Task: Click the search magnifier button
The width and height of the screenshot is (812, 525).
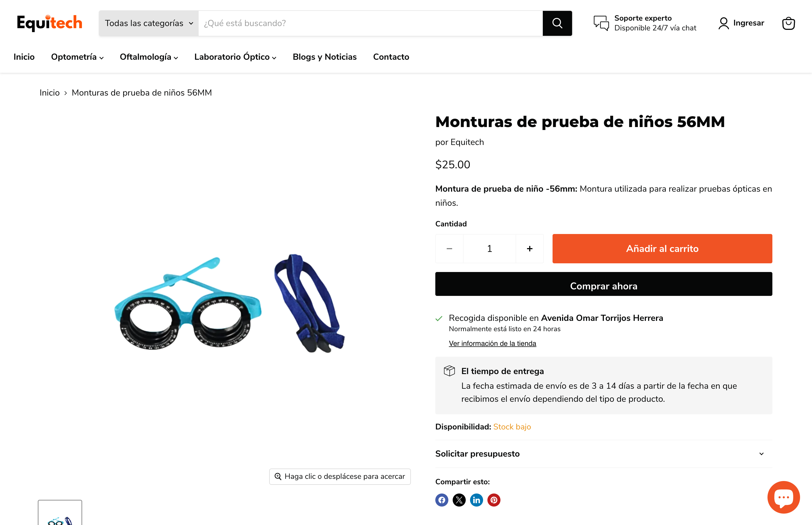Action: pyautogui.click(x=557, y=23)
